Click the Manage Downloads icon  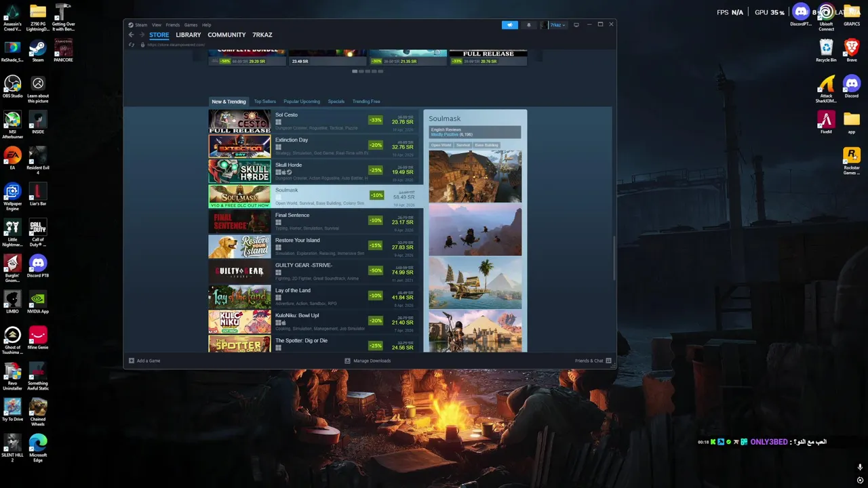(x=347, y=361)
